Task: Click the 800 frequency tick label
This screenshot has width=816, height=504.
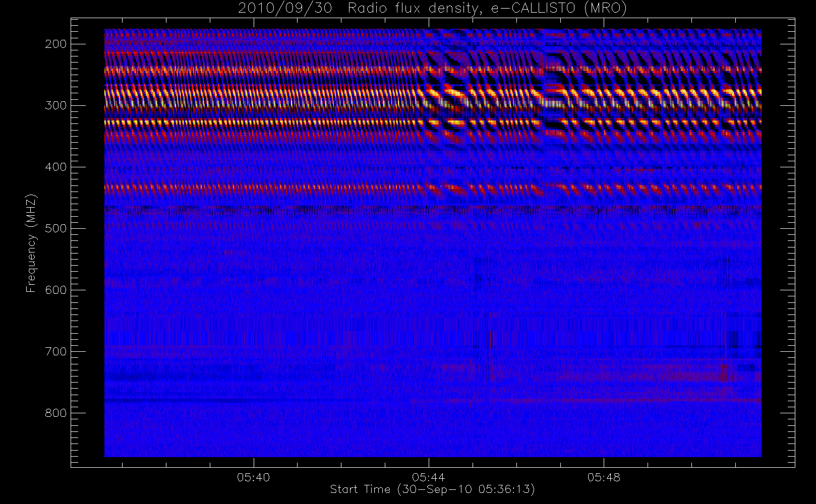Action: pos(56,413)
